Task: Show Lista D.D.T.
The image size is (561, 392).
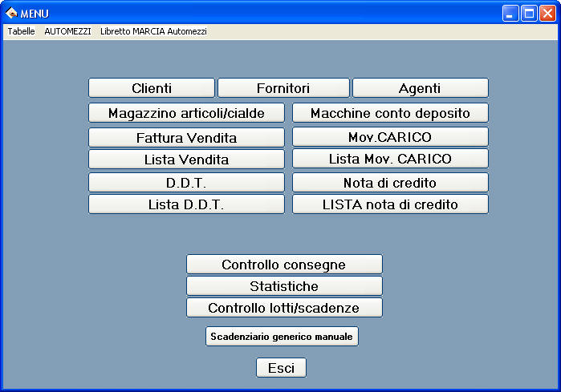Action: (186, 204)
